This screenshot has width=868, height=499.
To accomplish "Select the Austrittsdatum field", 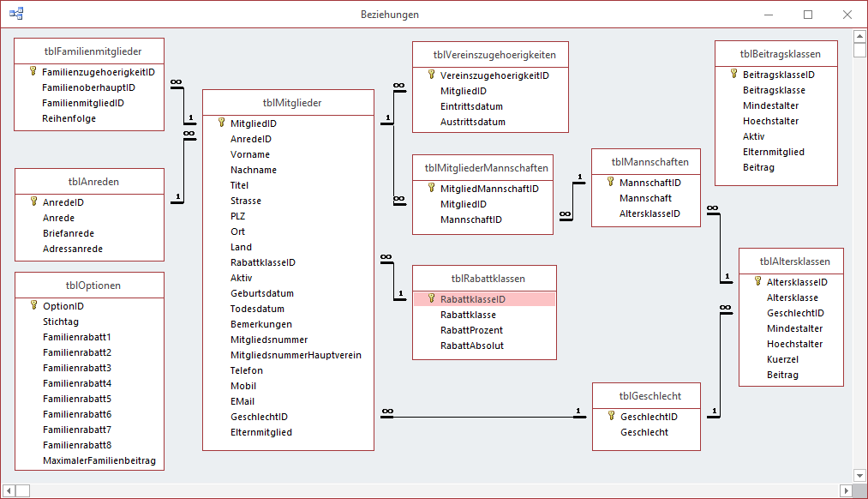I will click(473, 122).
